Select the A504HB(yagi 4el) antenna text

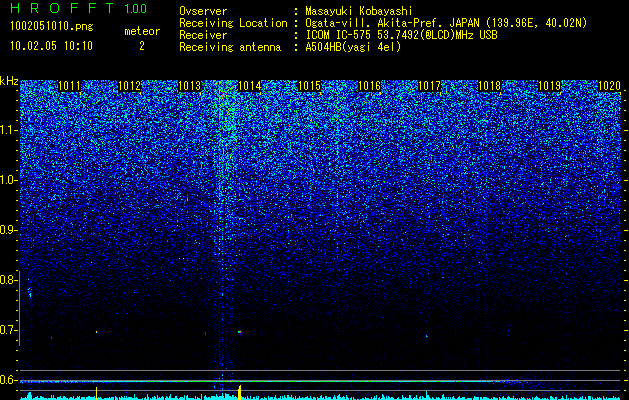coord(353,47)
